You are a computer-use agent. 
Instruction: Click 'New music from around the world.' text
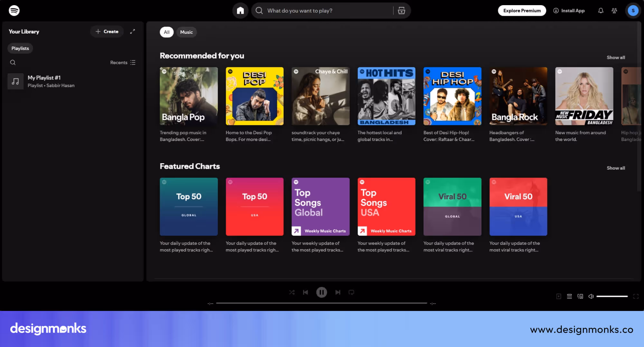(580, 136)
